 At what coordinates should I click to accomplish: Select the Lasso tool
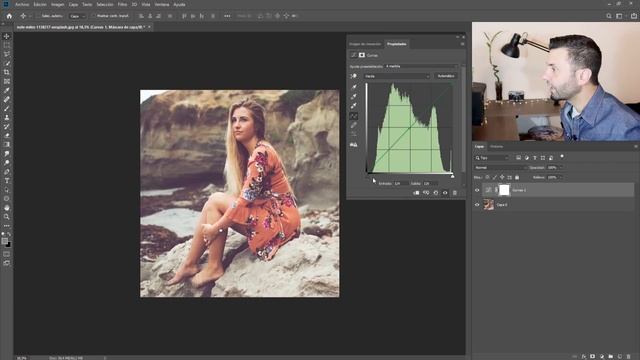click(7, 54)
